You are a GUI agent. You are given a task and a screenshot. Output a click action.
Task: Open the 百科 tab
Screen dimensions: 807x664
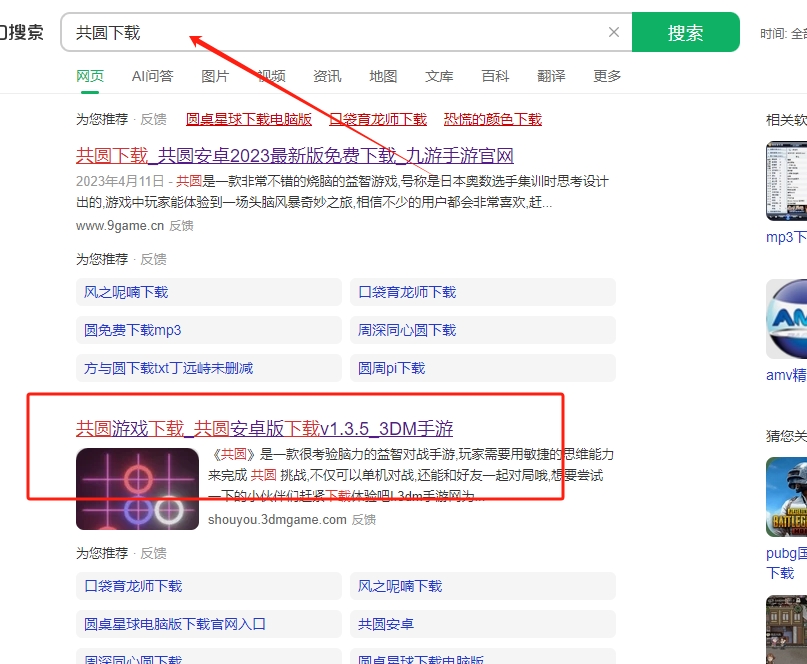tap(496, 76)
